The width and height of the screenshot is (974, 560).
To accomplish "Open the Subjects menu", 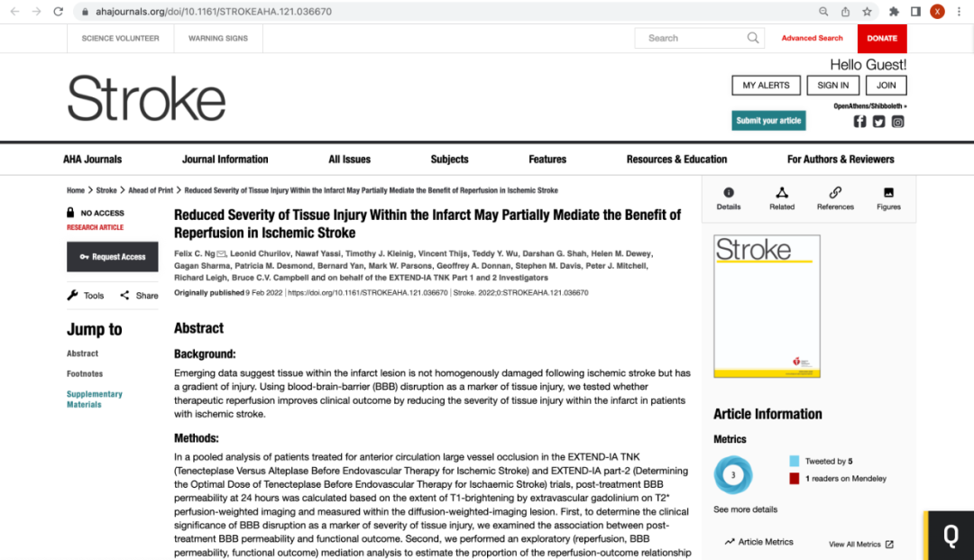I will click(x=449, y=159).
